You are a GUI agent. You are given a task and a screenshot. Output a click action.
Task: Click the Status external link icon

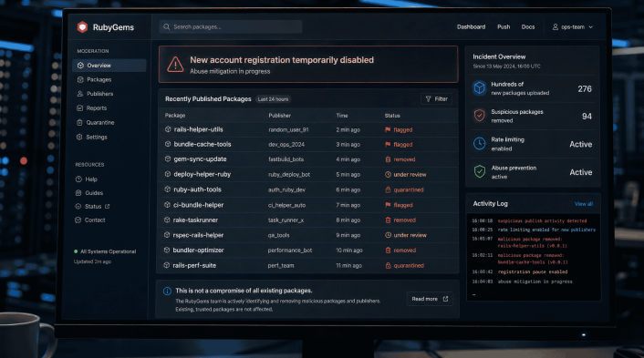coord(108,206)
